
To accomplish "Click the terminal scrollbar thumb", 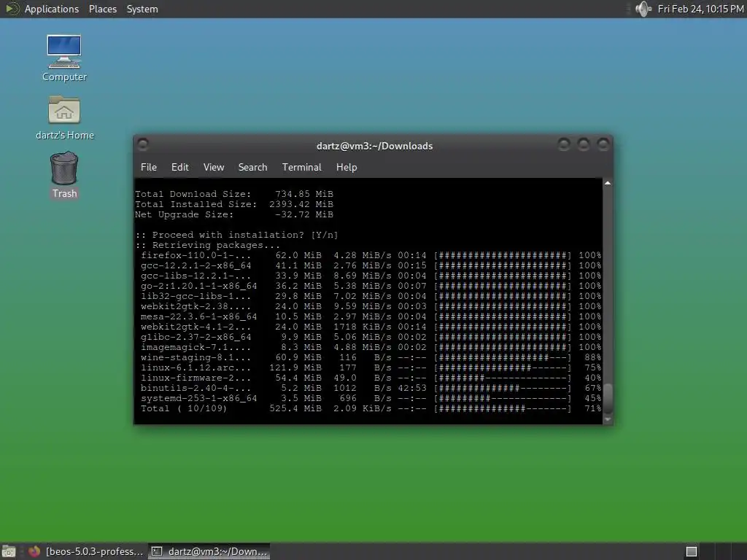I will coord(608,398).
